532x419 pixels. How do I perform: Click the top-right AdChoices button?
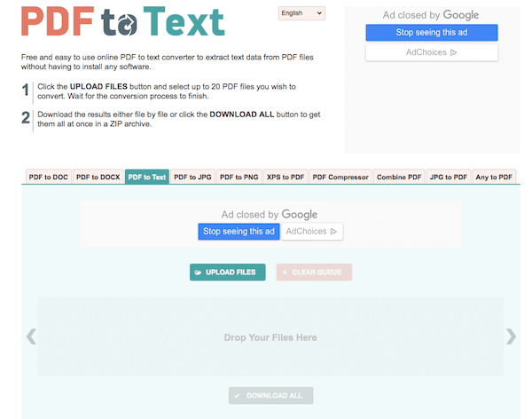[x=432, y=52]
